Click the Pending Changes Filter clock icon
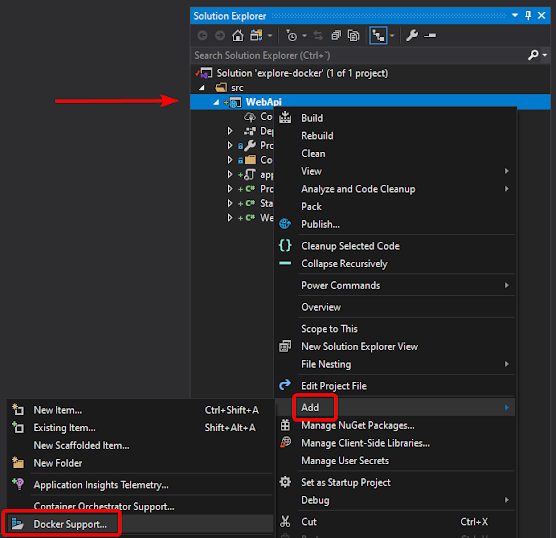 point(291,35)
